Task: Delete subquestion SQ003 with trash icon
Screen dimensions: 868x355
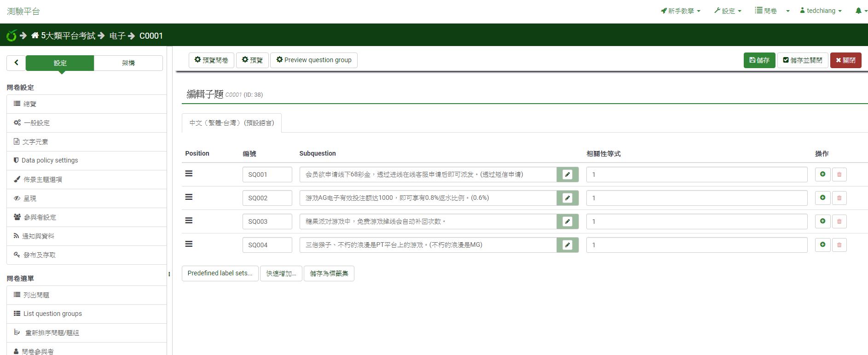Action: (839, 221)
